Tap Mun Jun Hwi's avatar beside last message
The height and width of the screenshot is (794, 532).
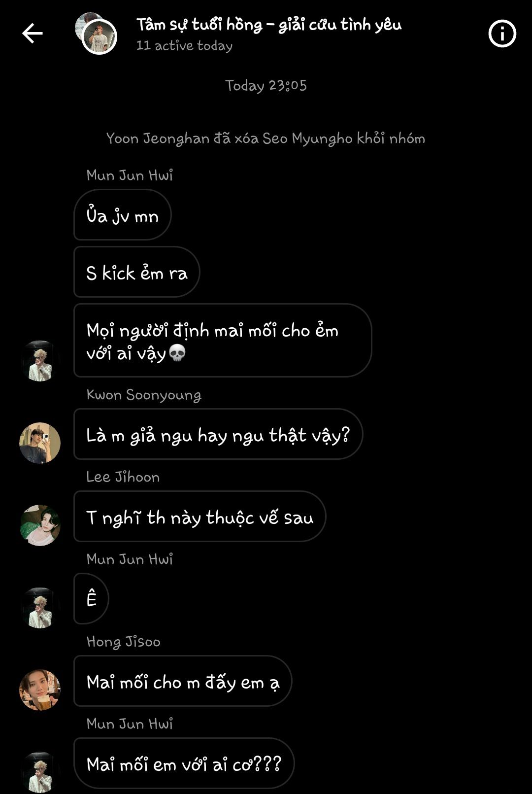click(40, 772)
